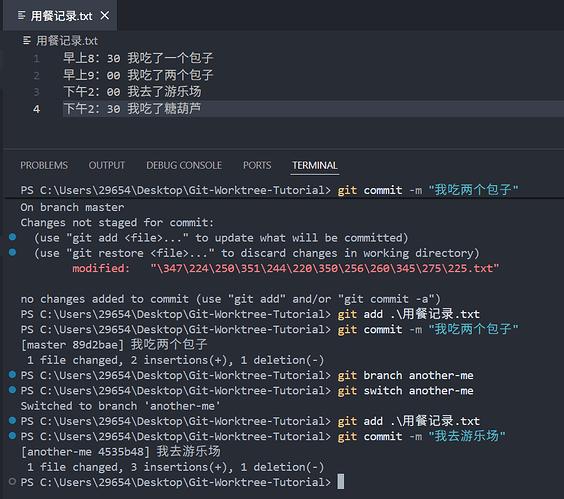Click marker beside 'git commit -m "我去游乐场"'

point(13,436)
